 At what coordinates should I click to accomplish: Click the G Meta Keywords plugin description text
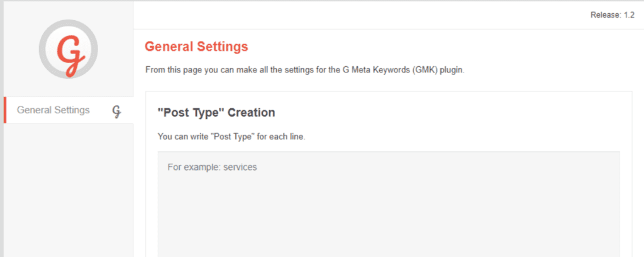tap(304, 69)
